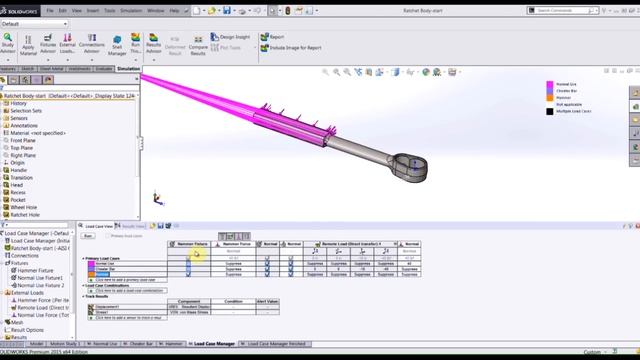Click orange swatch of Hammer load case
The height and width of the screenshot is (360, 640).
(91, 274)
